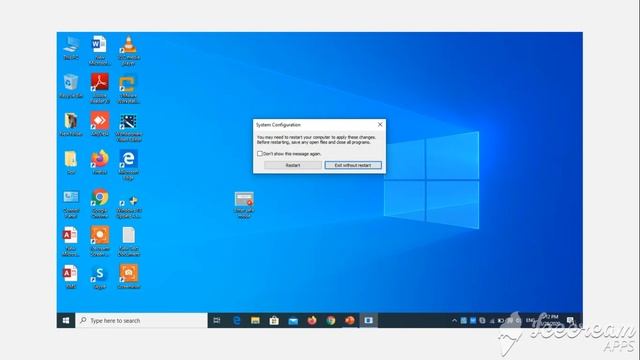Close the System Configuration dialog
The width and height of the screenshot is (640, 360).
point(380,124)
